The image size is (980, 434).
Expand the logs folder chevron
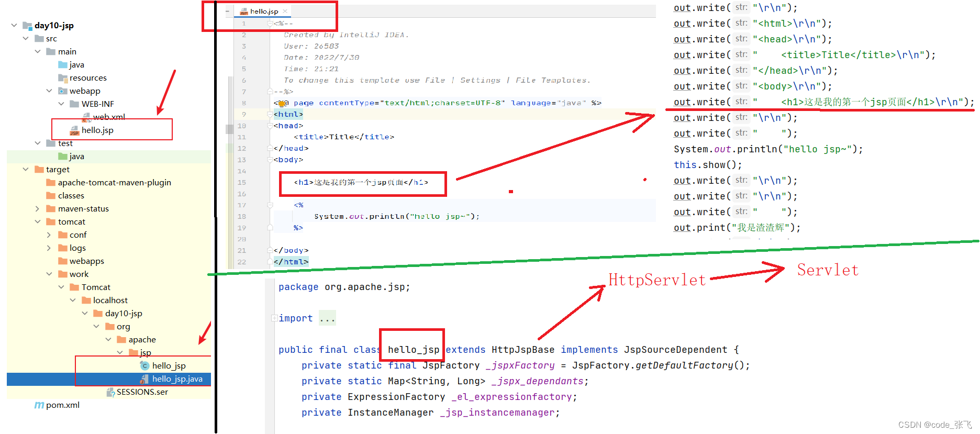pyautogui.click(x=49, y=248)
